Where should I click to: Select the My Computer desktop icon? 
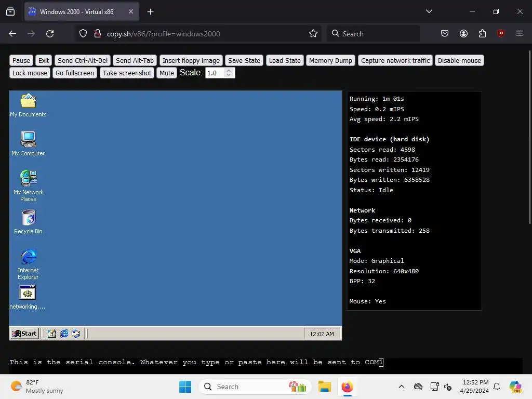28,143
